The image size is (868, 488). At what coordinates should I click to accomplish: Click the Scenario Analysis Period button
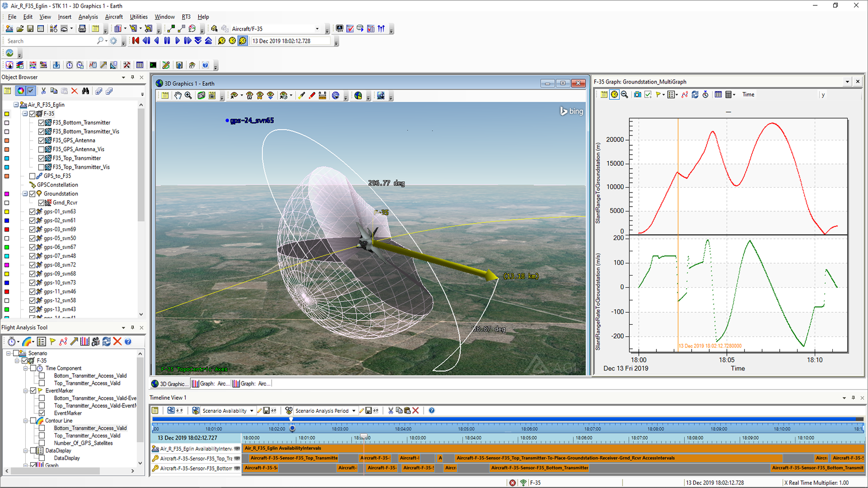[321, 411]
